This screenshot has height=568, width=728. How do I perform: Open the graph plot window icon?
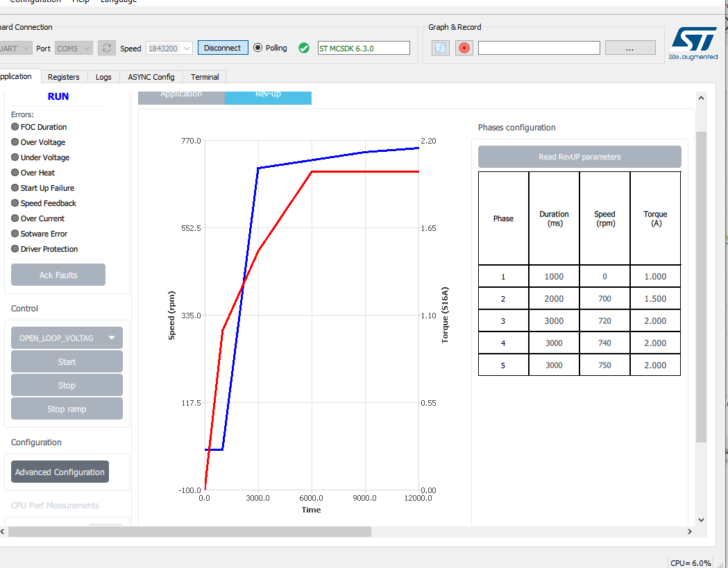[440, 47]
